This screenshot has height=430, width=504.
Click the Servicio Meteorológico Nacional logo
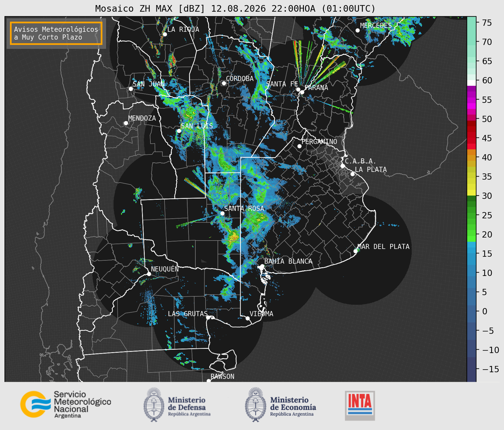click(x=66, y=404)
